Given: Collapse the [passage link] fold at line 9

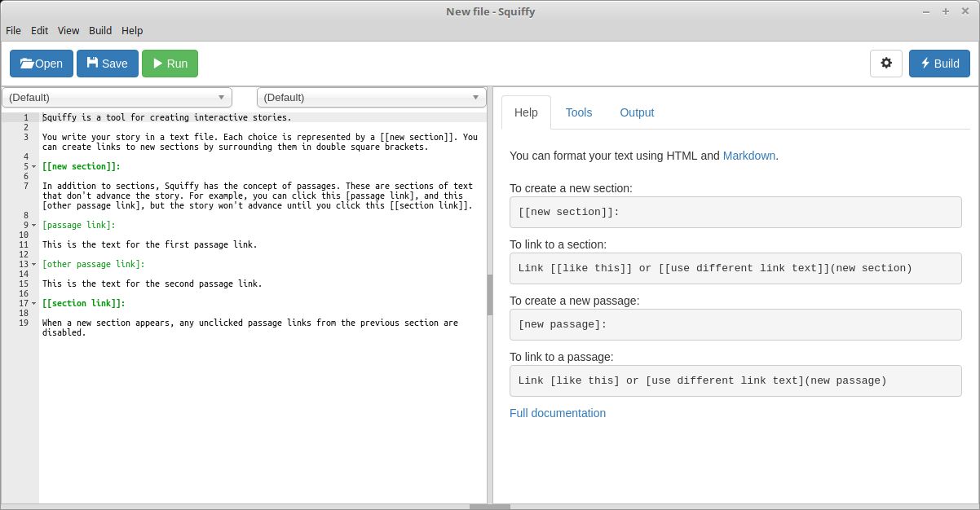Looking at the screenshot, I should tap(33, 225).
